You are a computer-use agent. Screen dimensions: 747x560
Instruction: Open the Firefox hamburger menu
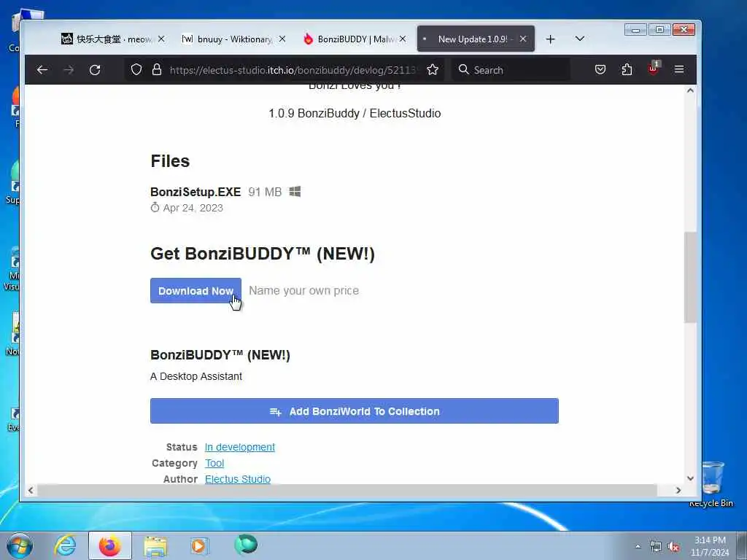(x=679, y=70)
